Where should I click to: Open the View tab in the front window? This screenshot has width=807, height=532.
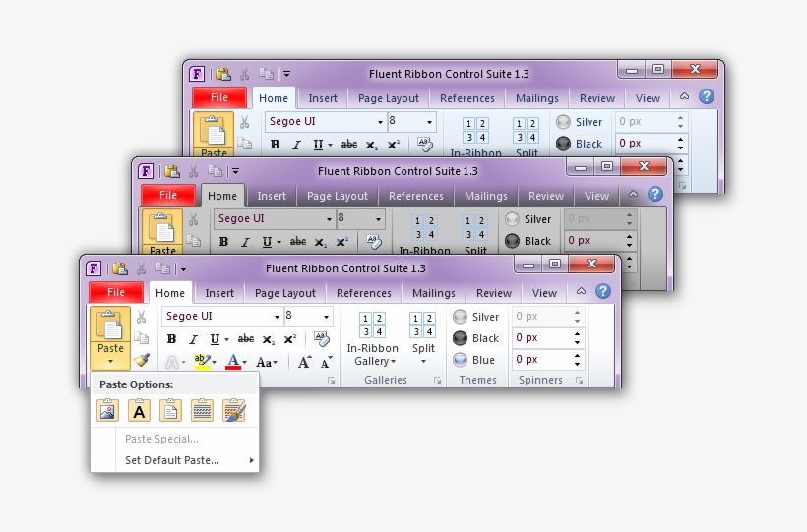[x=544, y=293]
